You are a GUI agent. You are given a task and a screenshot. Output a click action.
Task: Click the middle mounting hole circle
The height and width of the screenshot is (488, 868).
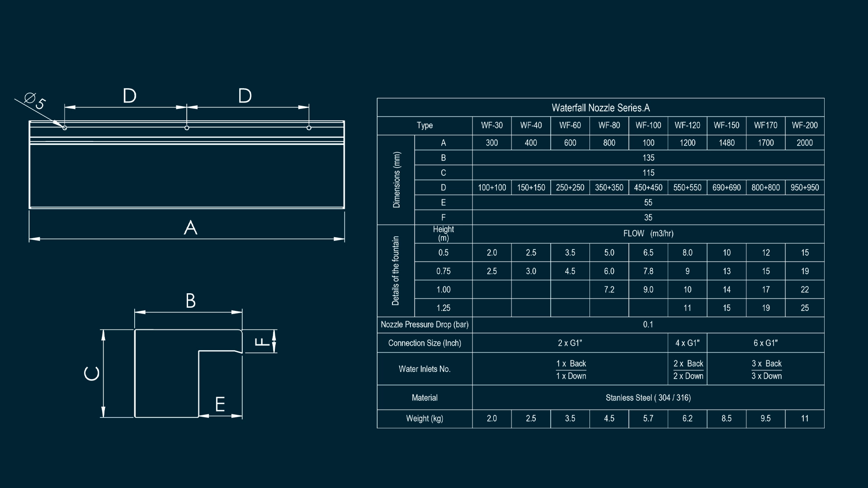point(187,128)
